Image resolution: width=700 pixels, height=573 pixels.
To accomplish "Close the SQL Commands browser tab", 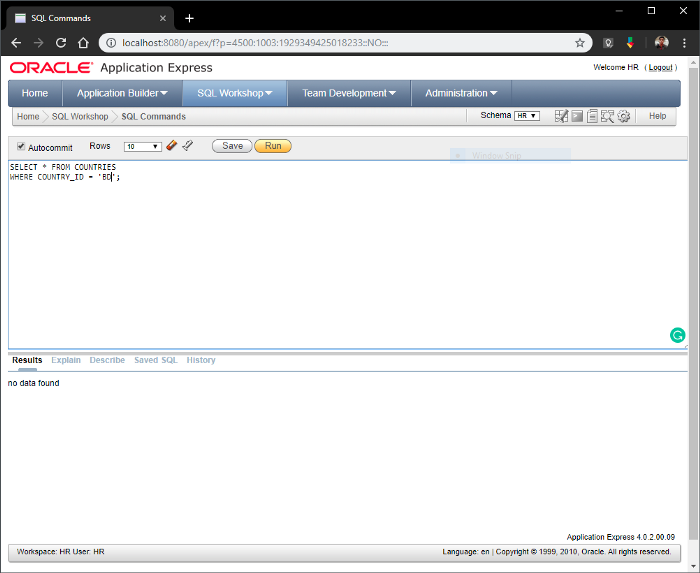I will pyautogui.click(x=163, y=18).
